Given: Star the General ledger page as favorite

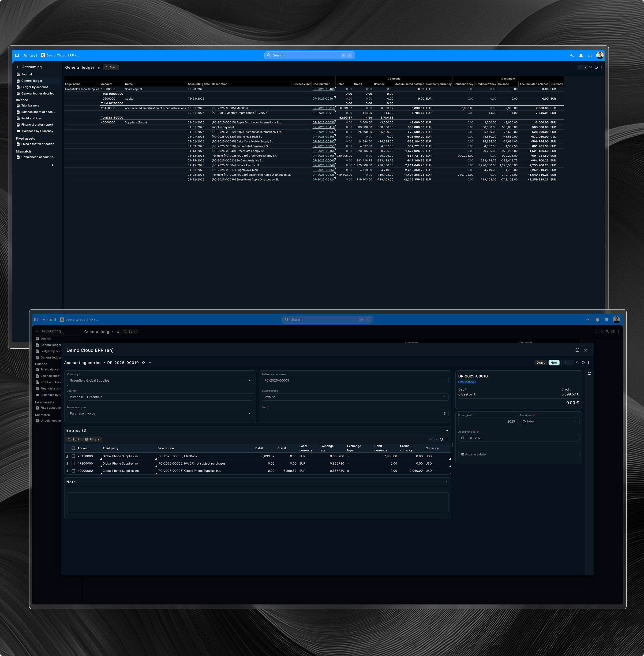Looking at the screenshot, I should coord(99,68).
